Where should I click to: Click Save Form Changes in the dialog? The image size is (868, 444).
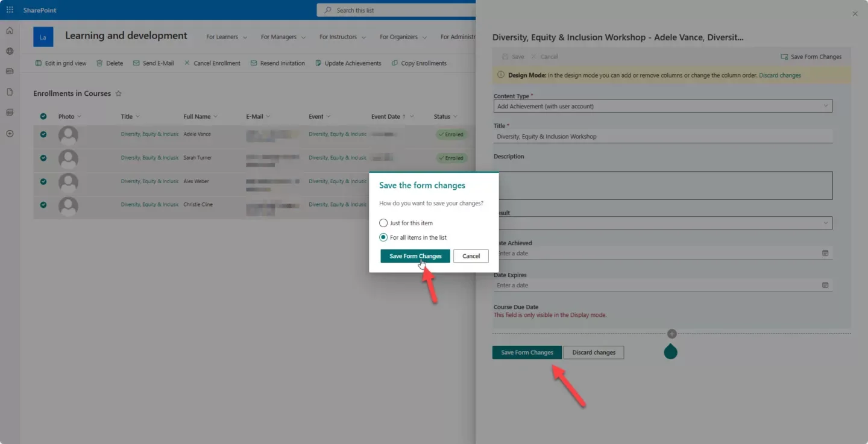coord(415,256)
